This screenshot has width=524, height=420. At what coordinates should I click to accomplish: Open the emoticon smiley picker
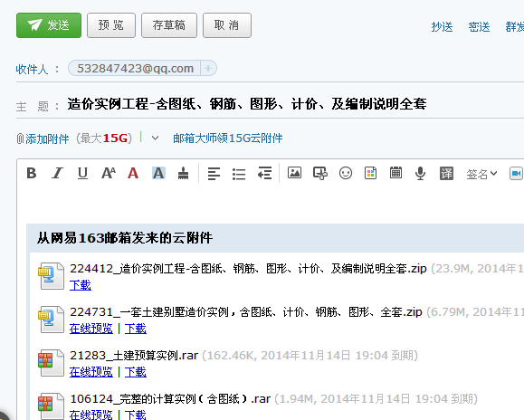(x=346, y=173)
